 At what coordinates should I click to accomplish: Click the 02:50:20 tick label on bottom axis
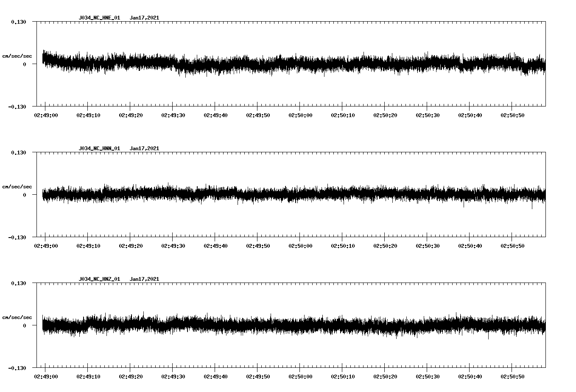[x=385, y=375]
